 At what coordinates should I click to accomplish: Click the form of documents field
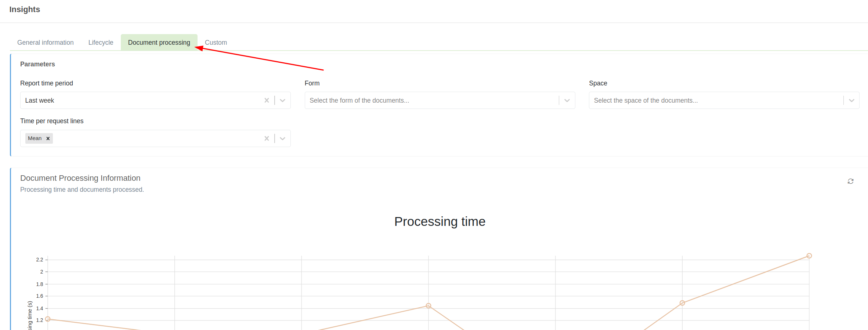point(430,100)
